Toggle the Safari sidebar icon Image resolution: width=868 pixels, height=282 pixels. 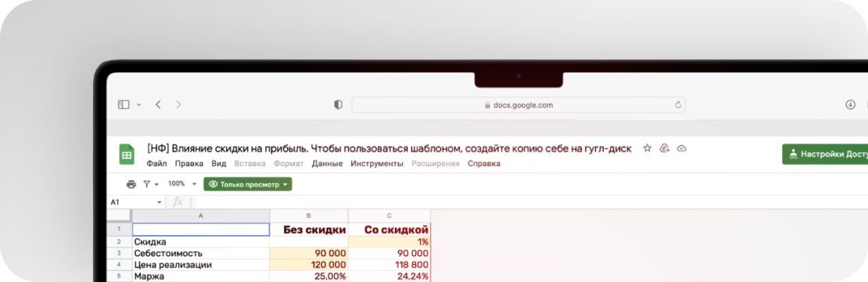coord(124,104)
